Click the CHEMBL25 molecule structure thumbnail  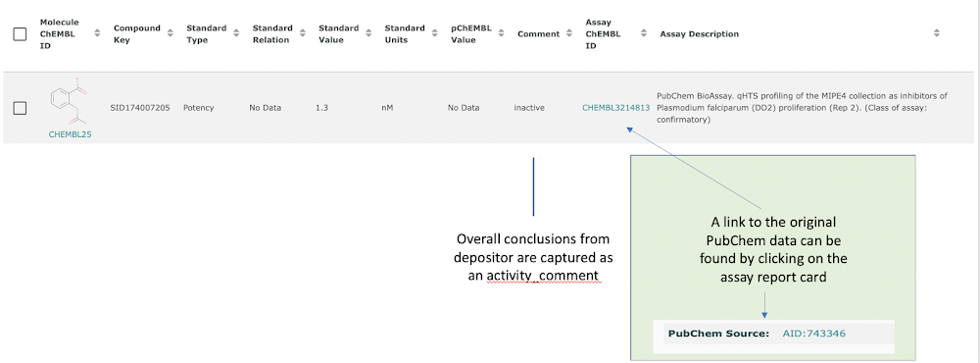point(70,101)
